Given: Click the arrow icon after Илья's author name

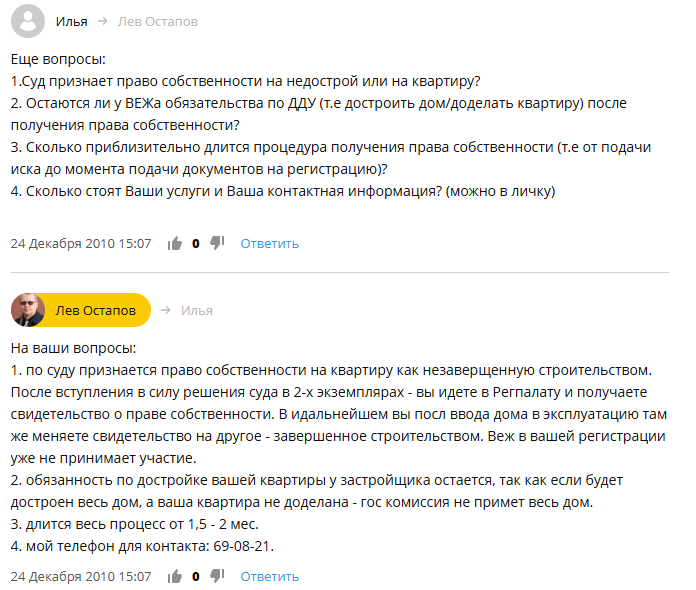Looking at the screenshot, I should click(103, 21).
